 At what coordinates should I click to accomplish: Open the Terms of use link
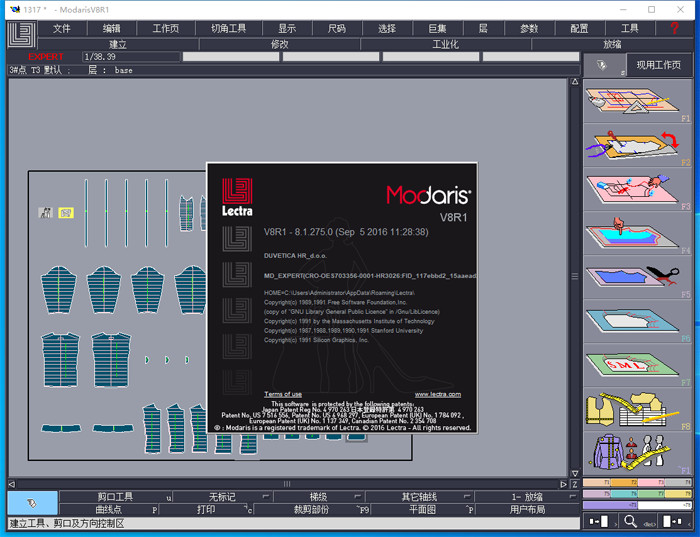point(283,394)
